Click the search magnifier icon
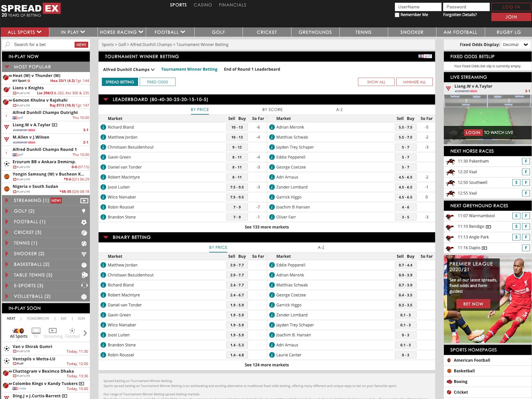Screen dimensions: 532x399 [x=8, y=45]
